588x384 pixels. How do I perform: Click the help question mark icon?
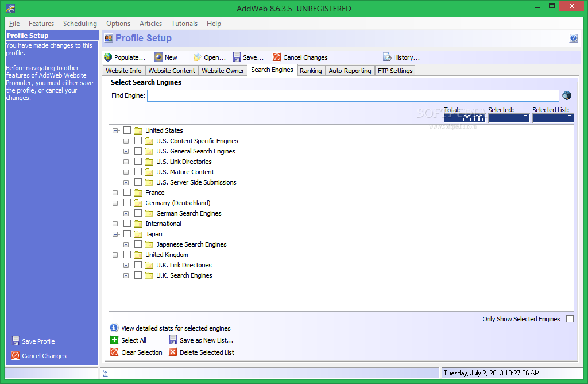[x=574, y=38]
